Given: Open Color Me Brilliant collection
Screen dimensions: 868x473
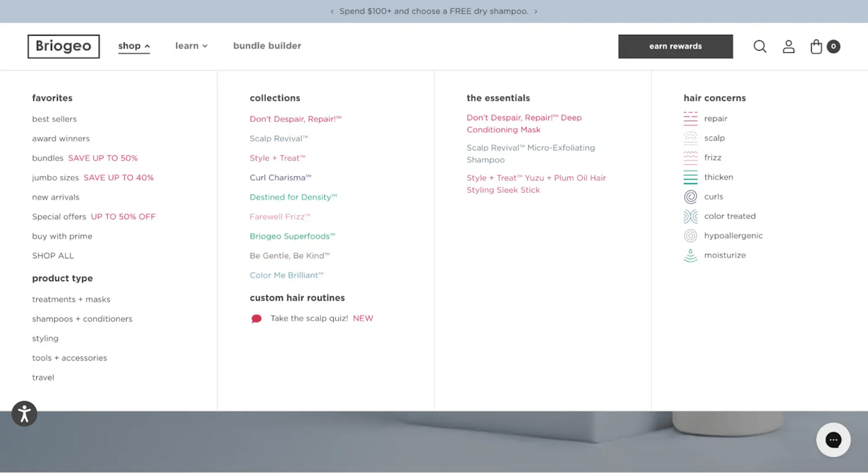Looking at the screenshot, I should [x=287, y=275].
